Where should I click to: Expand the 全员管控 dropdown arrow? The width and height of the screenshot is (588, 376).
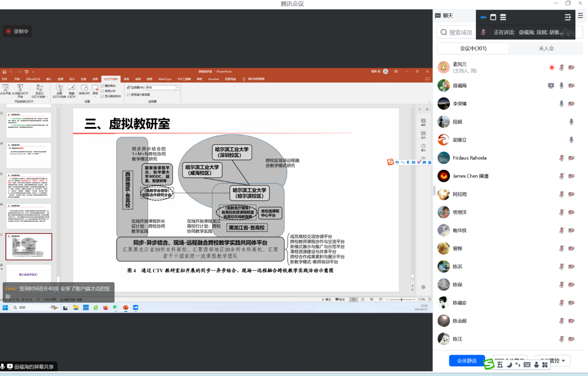pos(564,361)
